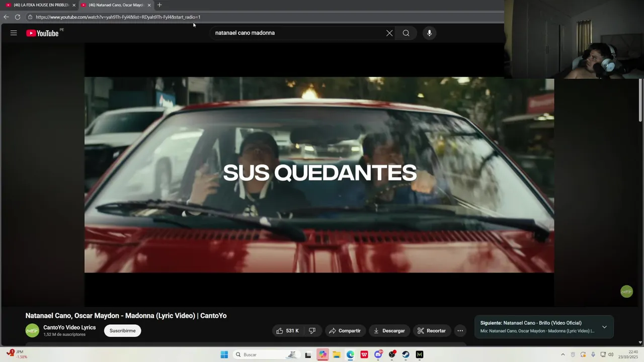The image size is (644, 362).
Task: Open Compartir share dialog
Action: pyautogui.click(x=345, y=331)
